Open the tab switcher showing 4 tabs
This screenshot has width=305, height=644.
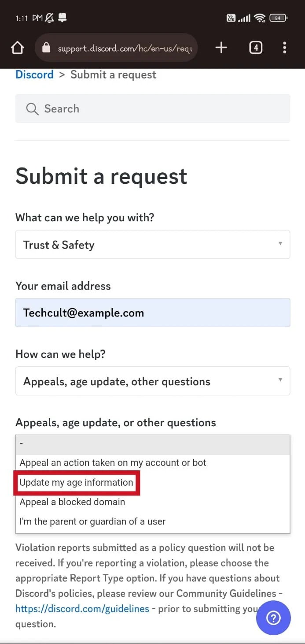click(256, 48)
